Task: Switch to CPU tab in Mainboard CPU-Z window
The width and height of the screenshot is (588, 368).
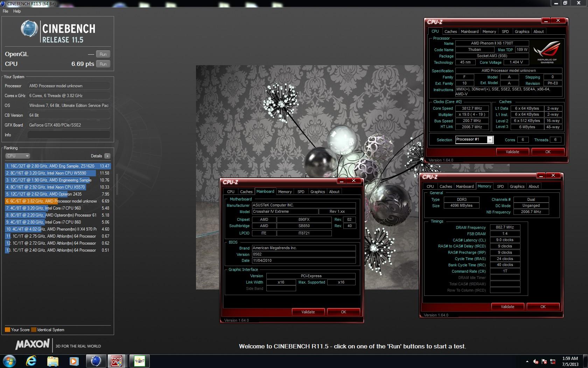Action: point(231,192)
